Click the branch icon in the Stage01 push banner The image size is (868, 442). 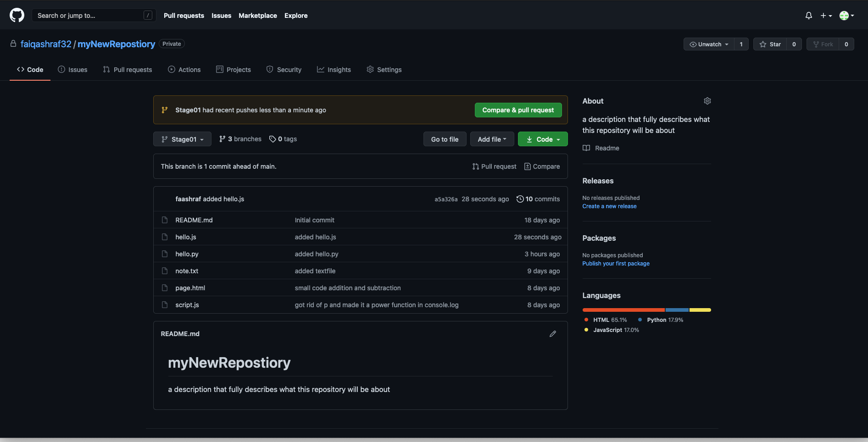(165, 110)
